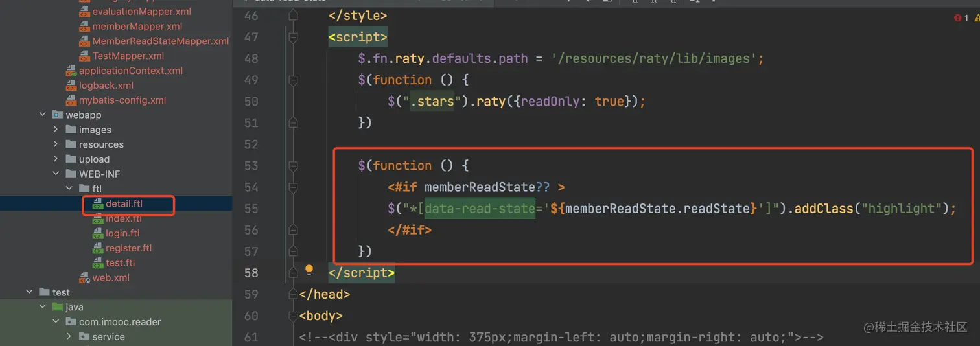Click the web.xml descriptor file icon
The image size is (980, 346).
tap(84, 278)
